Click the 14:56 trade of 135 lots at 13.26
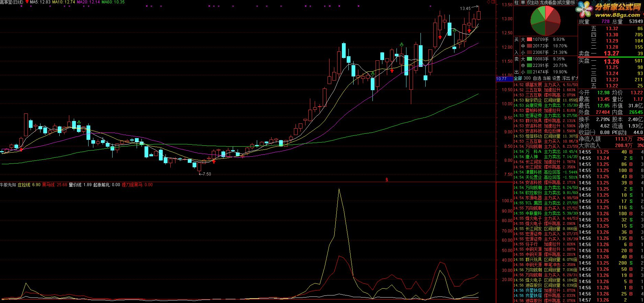Screen dimensions: 644x303 [x=611, y=238]
